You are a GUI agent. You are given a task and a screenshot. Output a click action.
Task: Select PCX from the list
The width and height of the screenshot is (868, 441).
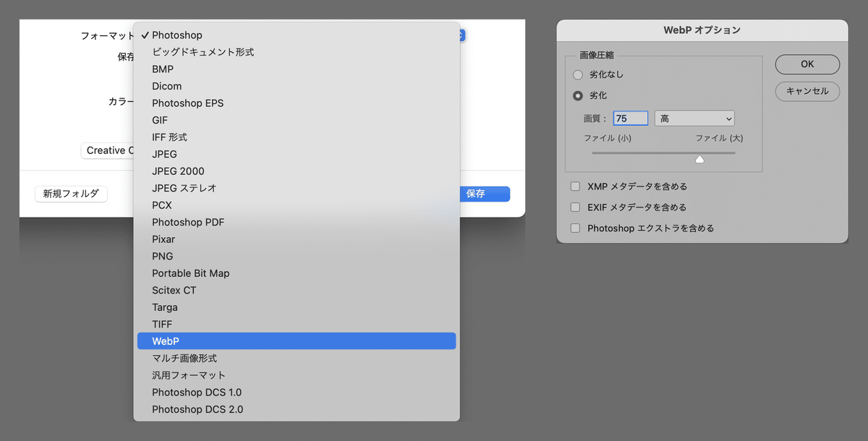point(297,205)
